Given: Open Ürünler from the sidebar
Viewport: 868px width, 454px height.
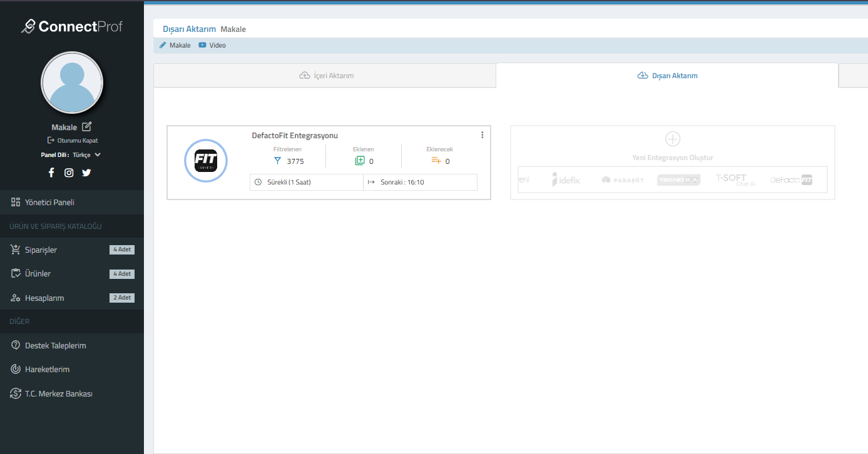Looking at the screenshot, I should (38, 274).
